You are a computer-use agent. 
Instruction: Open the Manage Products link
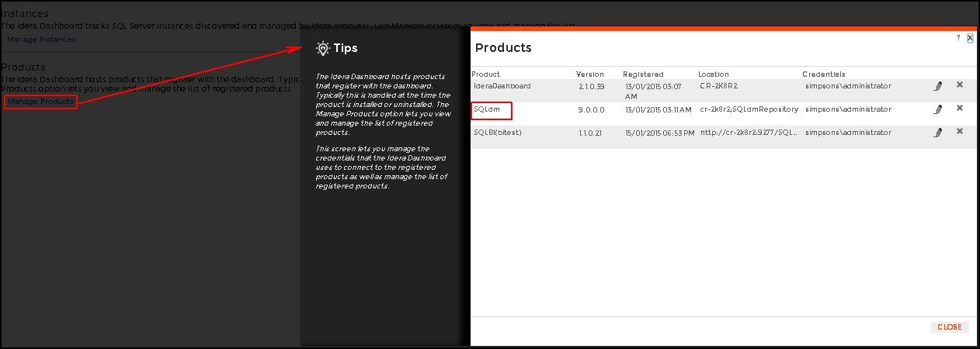point(40,102)
